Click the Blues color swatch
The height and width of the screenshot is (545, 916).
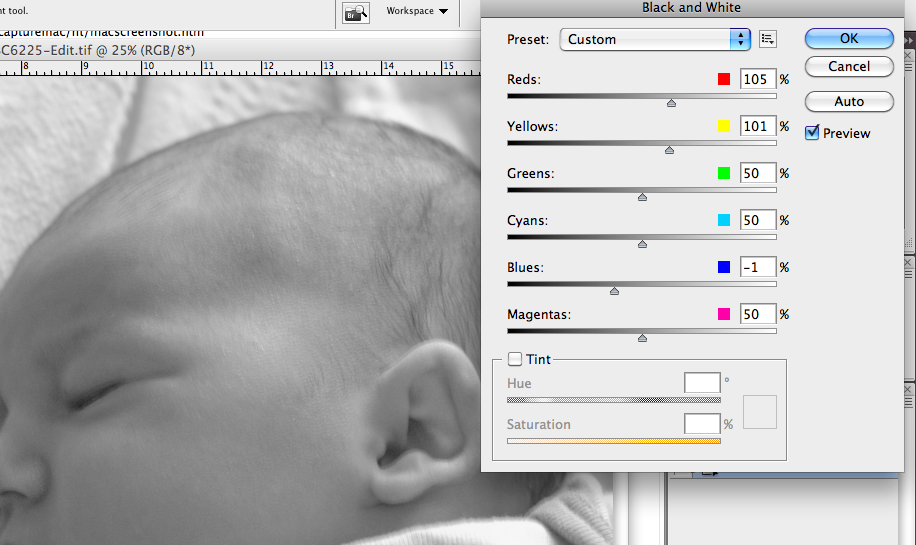pyautogui.click(x=724, y=267)
